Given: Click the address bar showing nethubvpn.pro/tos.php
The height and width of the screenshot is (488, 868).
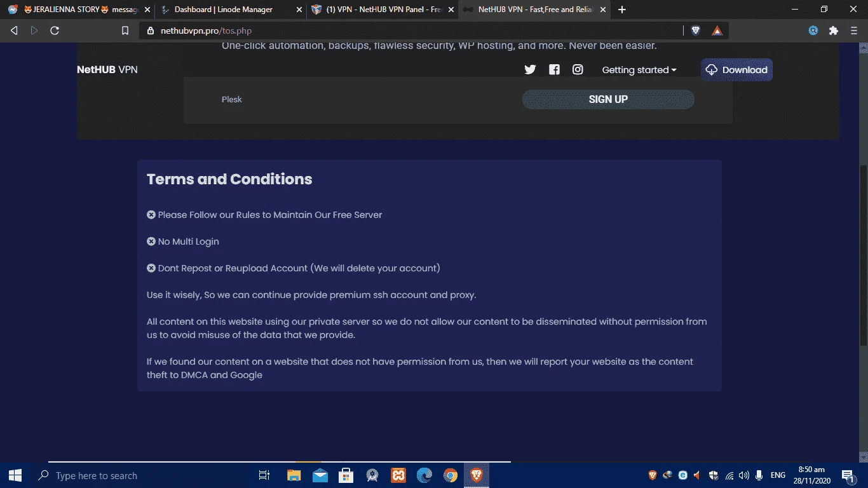Looking at the screenshot, I should [x=413, y=30].
